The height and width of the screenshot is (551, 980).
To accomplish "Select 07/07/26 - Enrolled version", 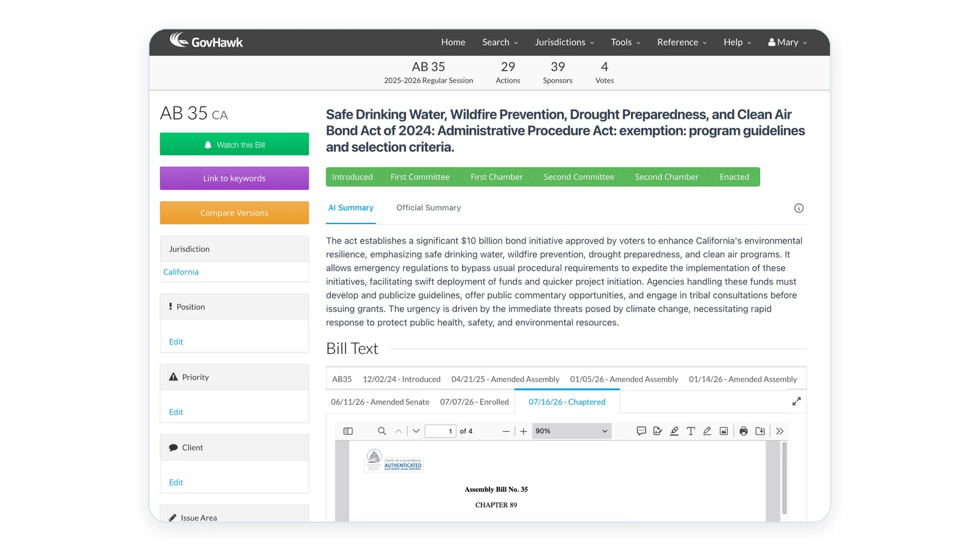I will click(475, 402).
